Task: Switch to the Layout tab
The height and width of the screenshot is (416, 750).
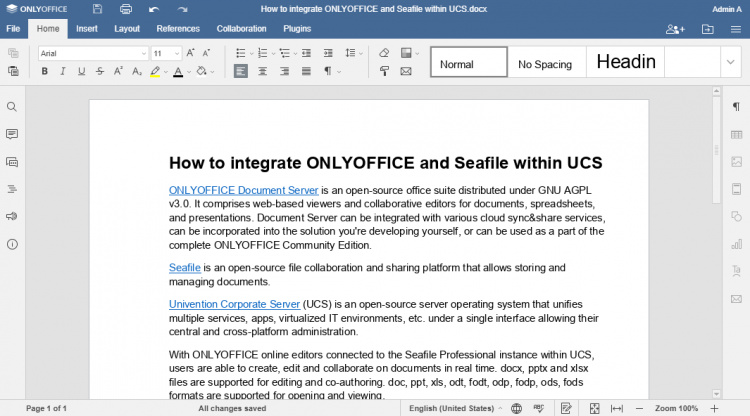Action: tap(127, 29)
